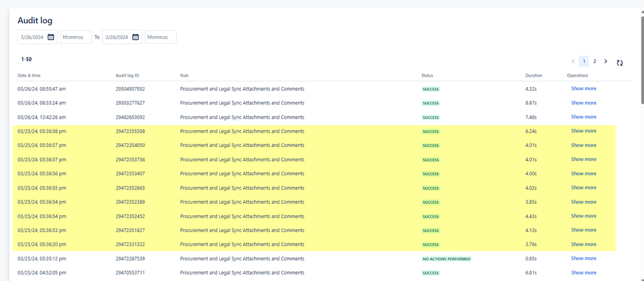
Task: Click the Status column header
Action: (427, 75)
